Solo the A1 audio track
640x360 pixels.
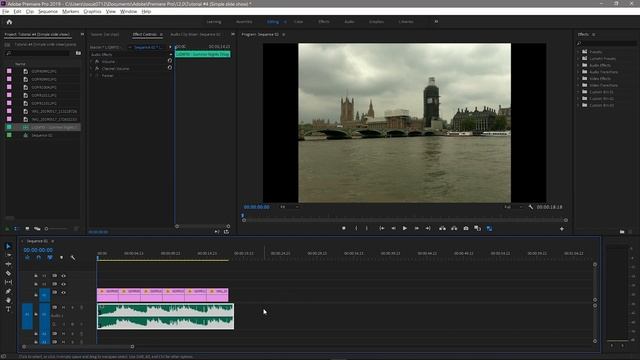(x=73, y=307)
